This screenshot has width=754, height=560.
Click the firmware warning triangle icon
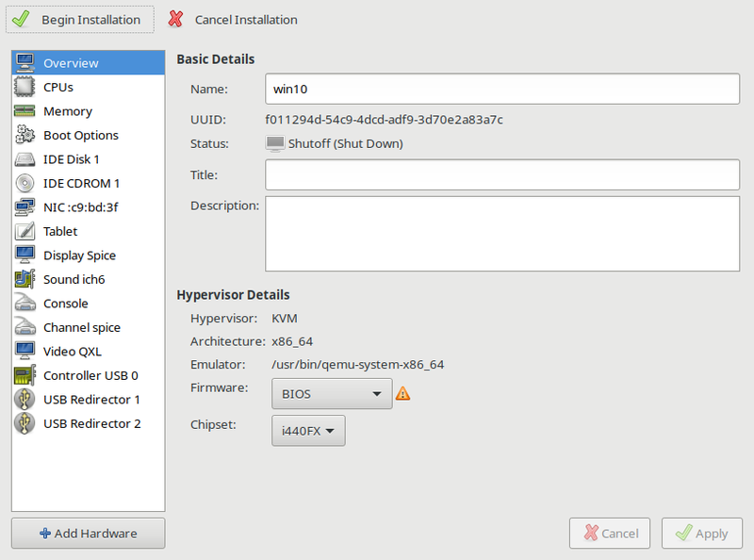coord(402,393)
